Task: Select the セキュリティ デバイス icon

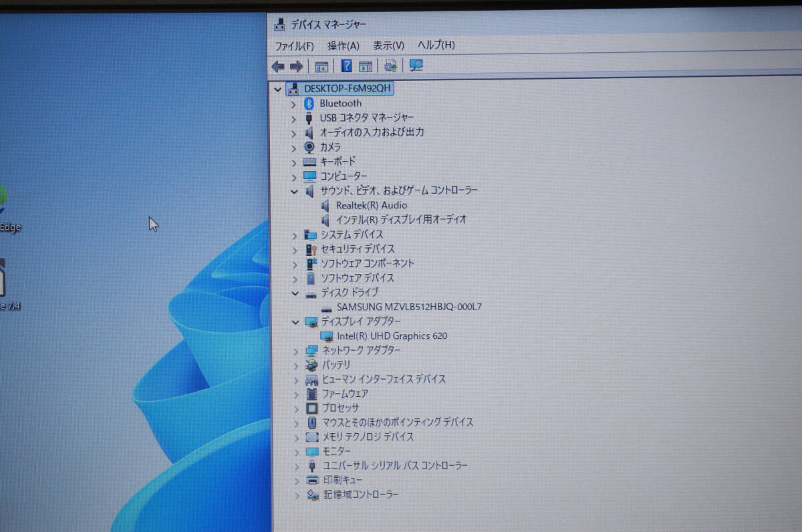Action: (311, 249)
